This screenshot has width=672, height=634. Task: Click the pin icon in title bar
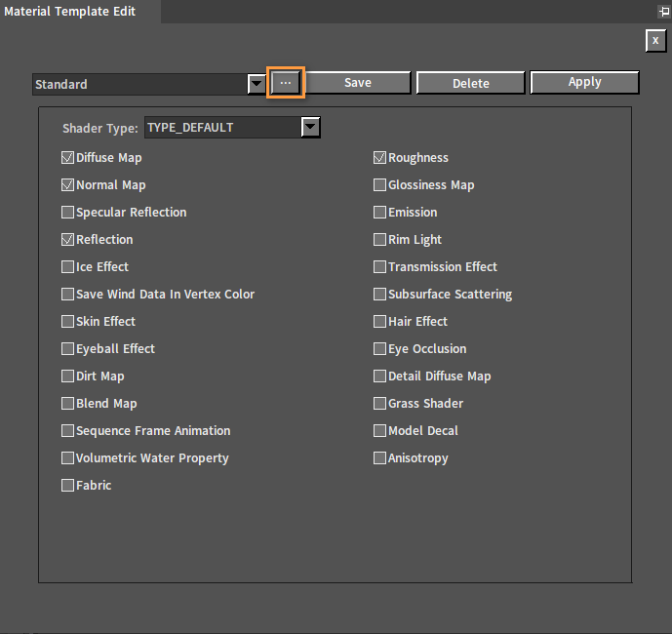663,12
